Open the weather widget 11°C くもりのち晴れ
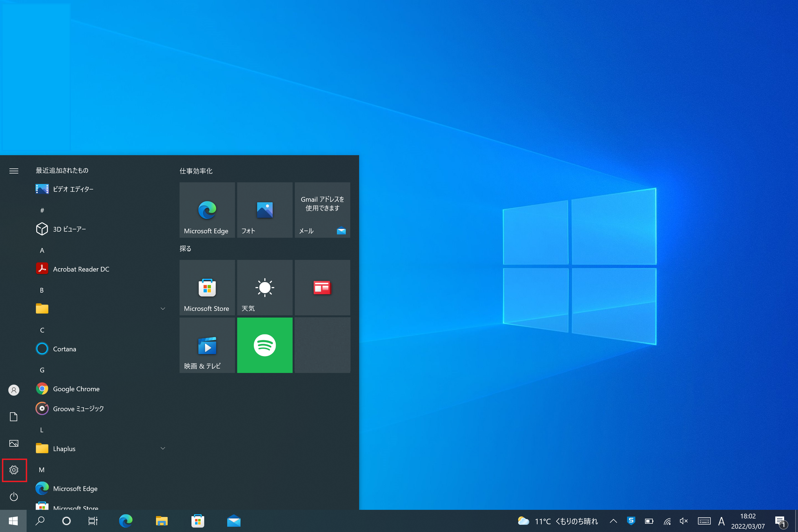 558,521
